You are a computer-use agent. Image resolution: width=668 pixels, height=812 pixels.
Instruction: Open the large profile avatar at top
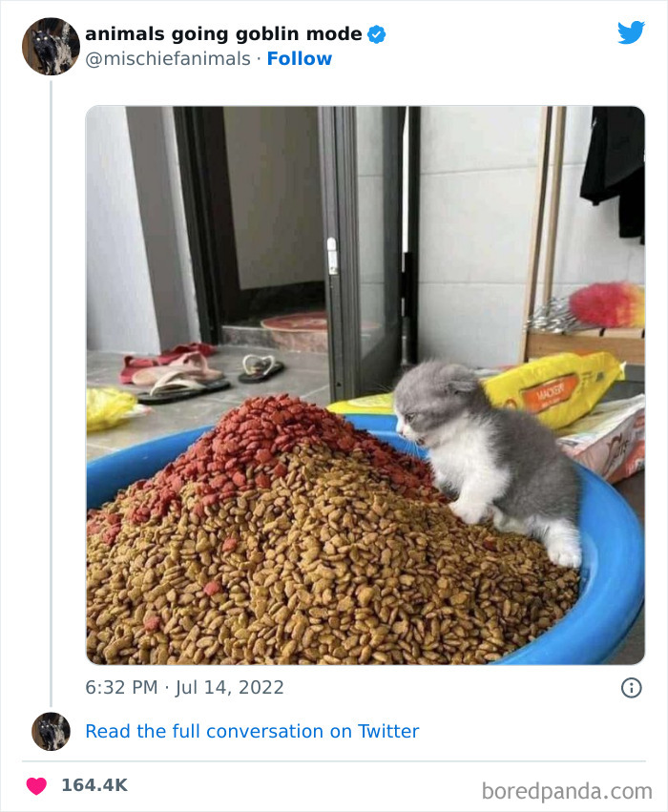(51, 46)
